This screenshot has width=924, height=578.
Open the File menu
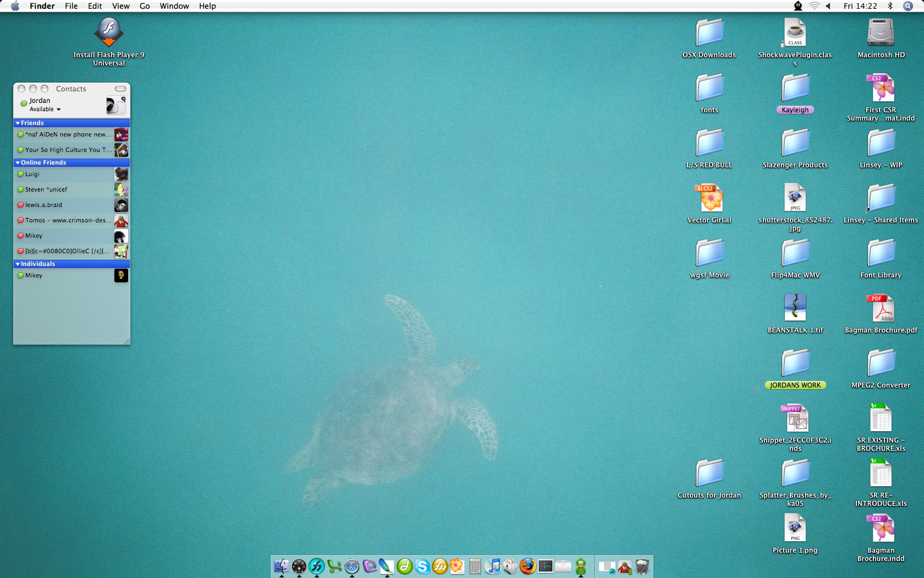click(71, 6)
